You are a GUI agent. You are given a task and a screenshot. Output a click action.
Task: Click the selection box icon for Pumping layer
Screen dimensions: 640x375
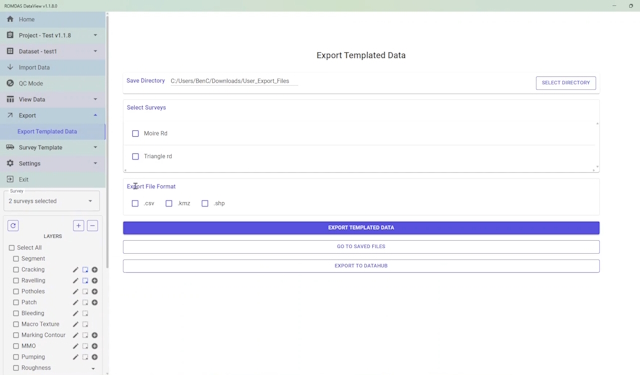(85, 357)
